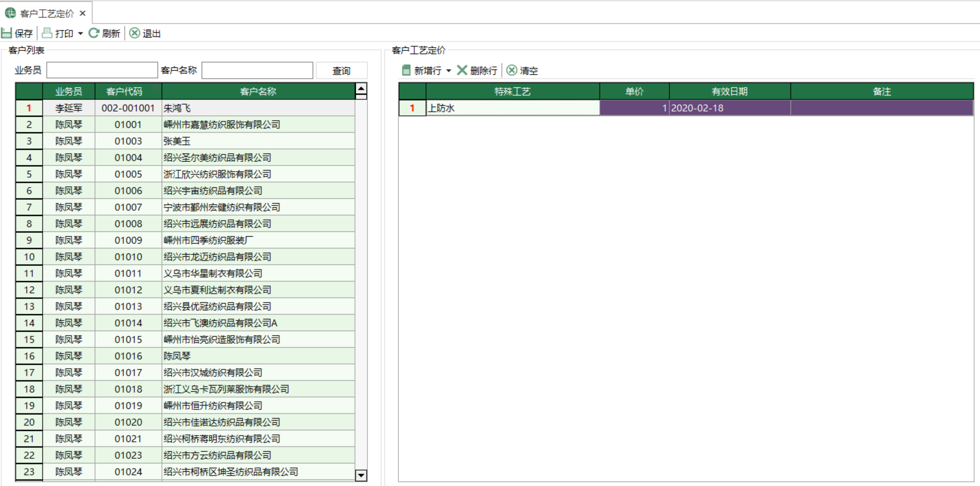Click the 备注 column header
This screenshot has width=980, height=486.
[882, 91]
